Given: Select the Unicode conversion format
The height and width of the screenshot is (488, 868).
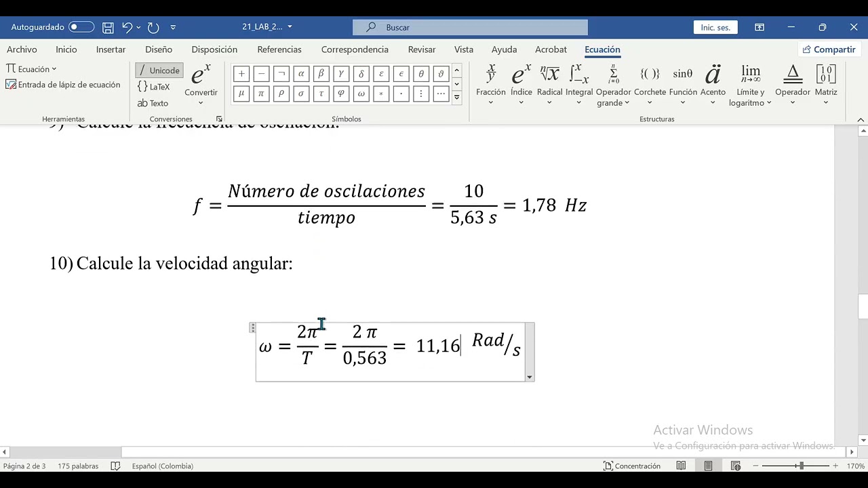Looking at the screenshot, I should click(159, 70).
